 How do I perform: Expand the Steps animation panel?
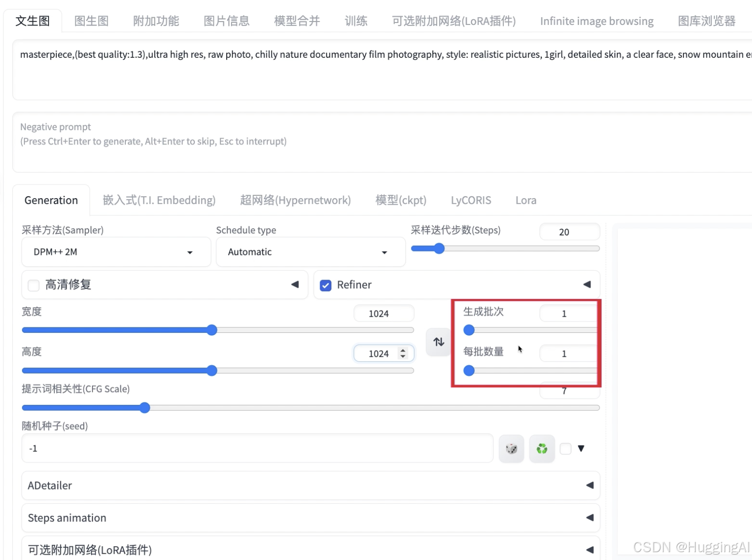[310, 518]
